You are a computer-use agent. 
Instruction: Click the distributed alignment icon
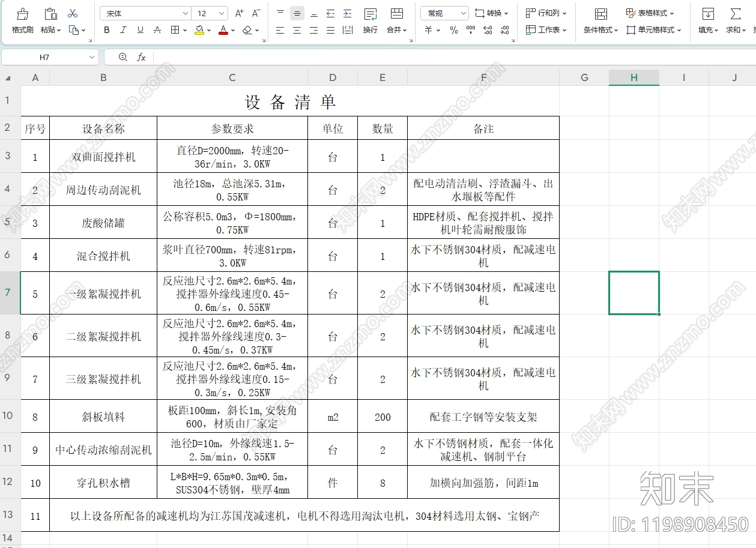[x=347, y=30]
